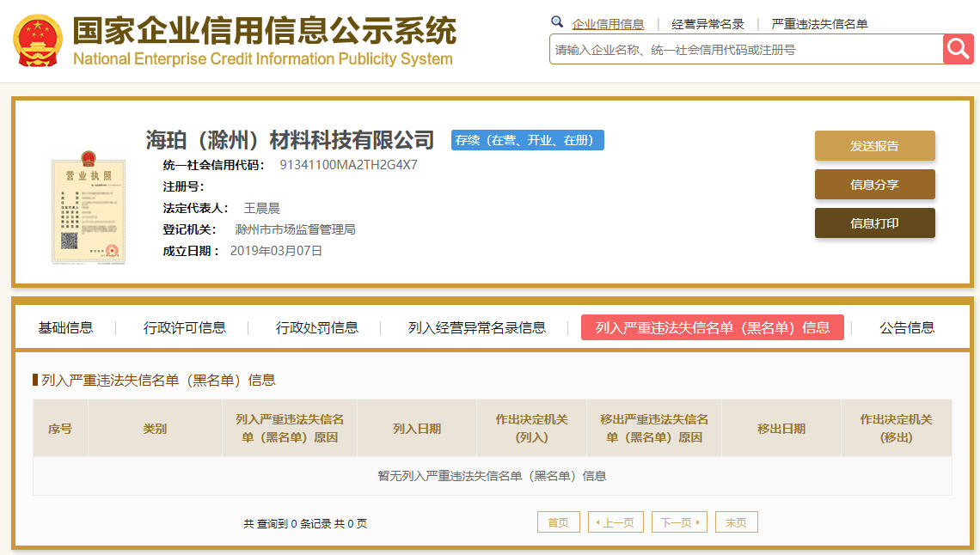This screenshot has width=980, height=555.
Task: Click the 移出严重违法失信名单（黑名单）原因 column header
Action: [653, 429]
